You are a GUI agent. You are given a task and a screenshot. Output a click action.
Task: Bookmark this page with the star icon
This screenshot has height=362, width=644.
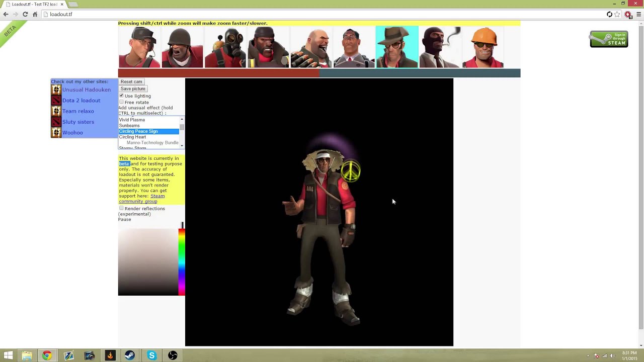(617, 14)
